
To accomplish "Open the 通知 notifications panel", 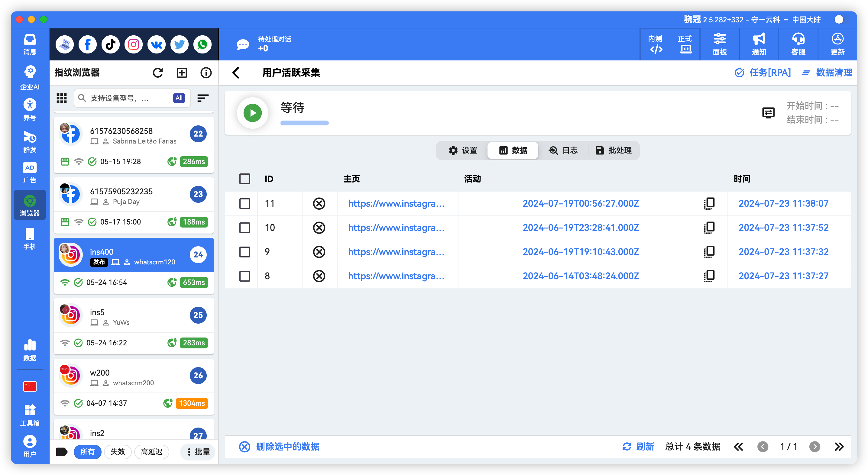I will 759,44.
